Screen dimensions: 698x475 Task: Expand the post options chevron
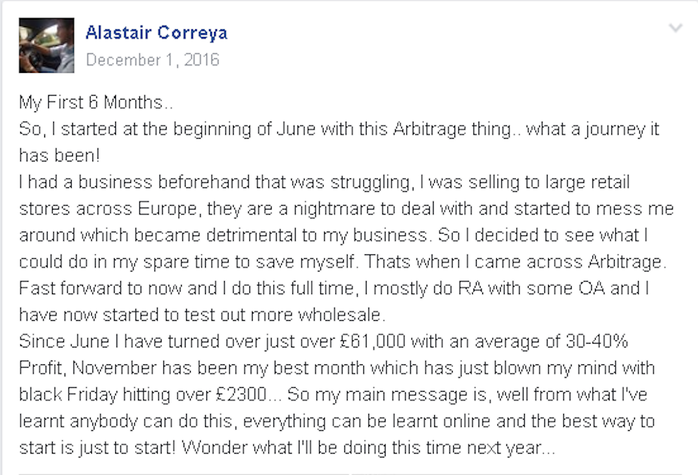pyautogui.click(x=676, y=28)
